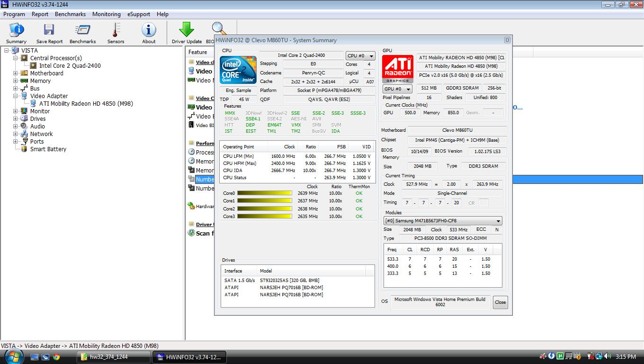Expand the Motherboard tree node
The image size is (644, 364).
(16, 73)
